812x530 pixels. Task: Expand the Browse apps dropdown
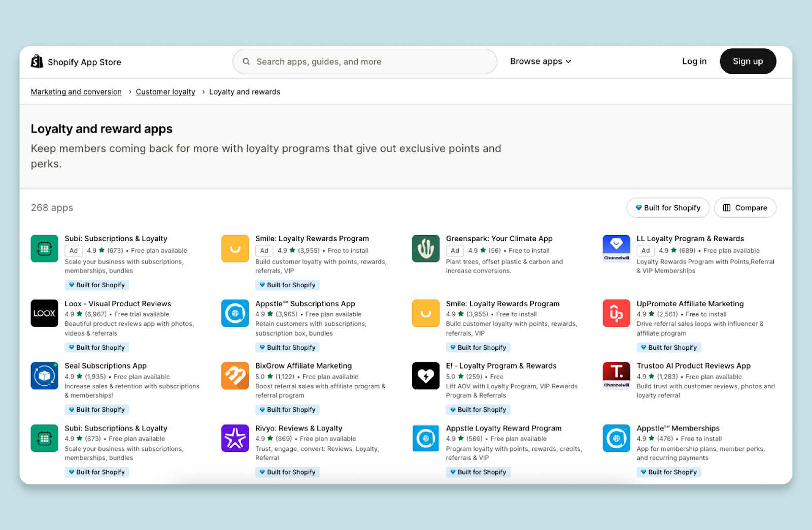click(x=540, y=61)
